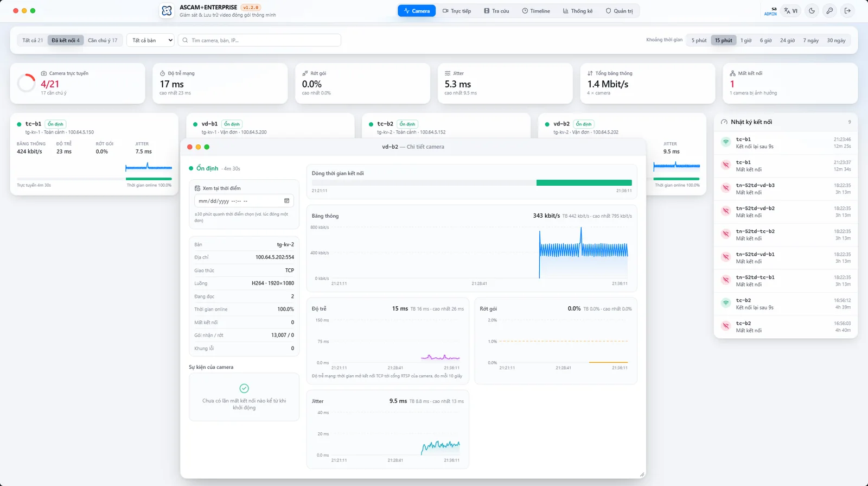Click the green connection timeline bar
The width and height of the screenshot is (868, 486).
[584, 183]
